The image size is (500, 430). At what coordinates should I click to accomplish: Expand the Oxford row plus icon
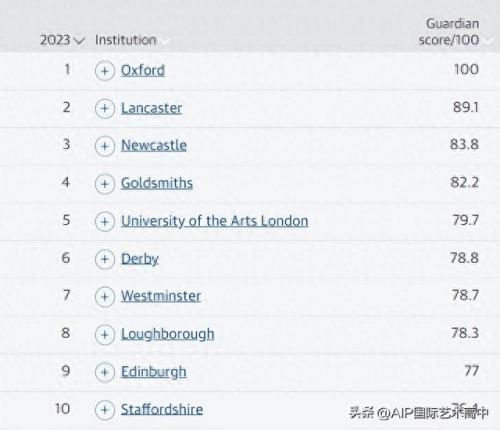click(x=105, y=71)
